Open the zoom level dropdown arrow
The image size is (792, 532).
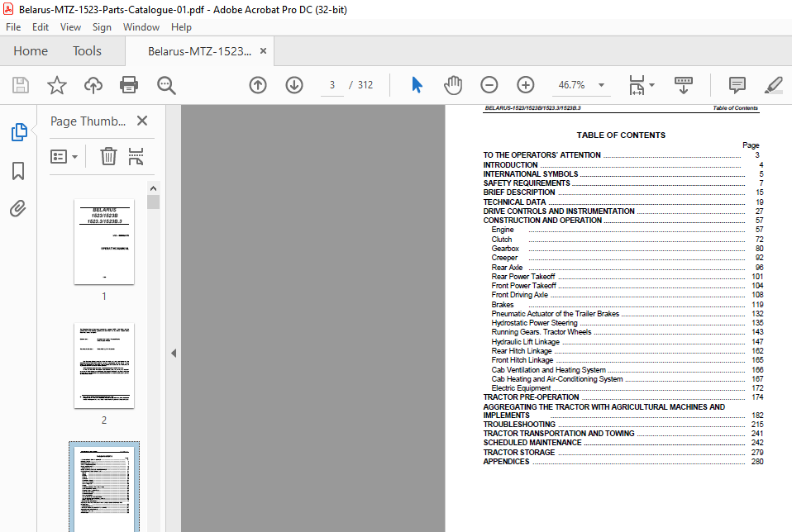coord(601,85)
